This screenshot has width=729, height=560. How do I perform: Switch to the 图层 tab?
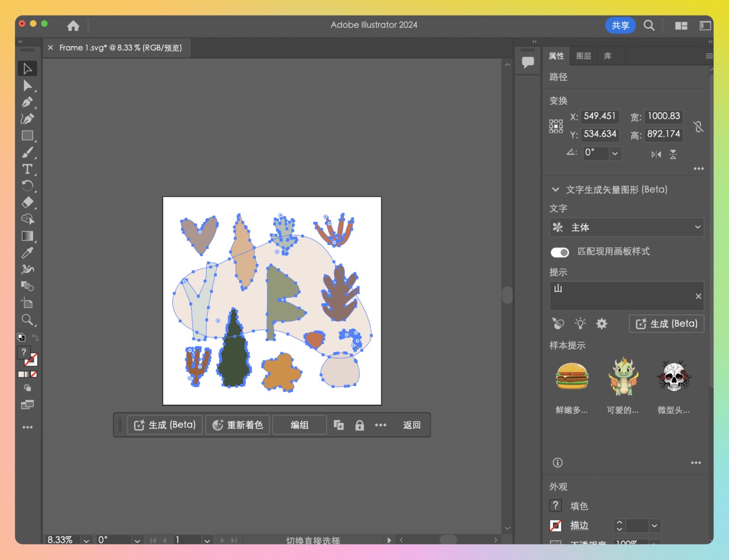584,56
